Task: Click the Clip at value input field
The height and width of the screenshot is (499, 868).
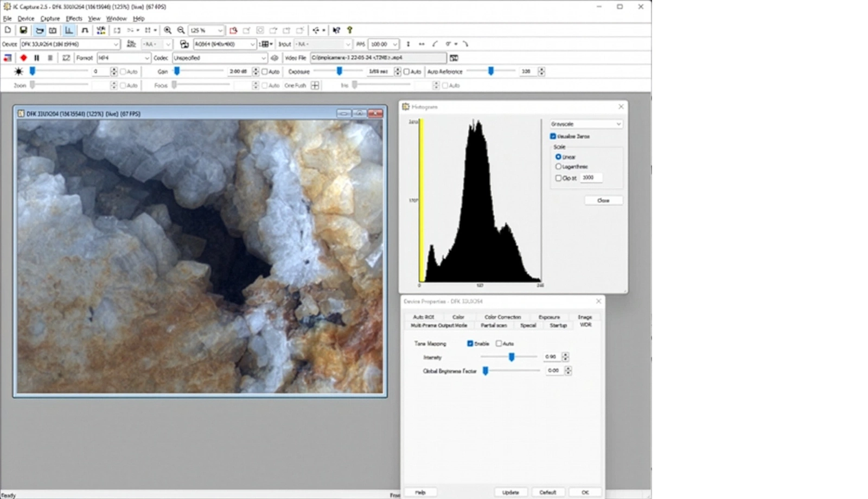Action: click(x=591, y=178)
